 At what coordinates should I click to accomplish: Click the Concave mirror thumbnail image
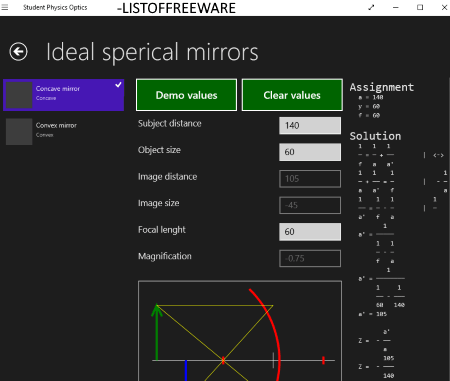tap(19, 95)
